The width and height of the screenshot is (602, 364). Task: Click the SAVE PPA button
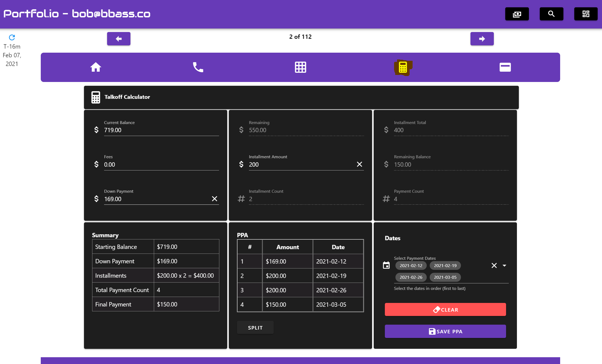pos(445,331)
